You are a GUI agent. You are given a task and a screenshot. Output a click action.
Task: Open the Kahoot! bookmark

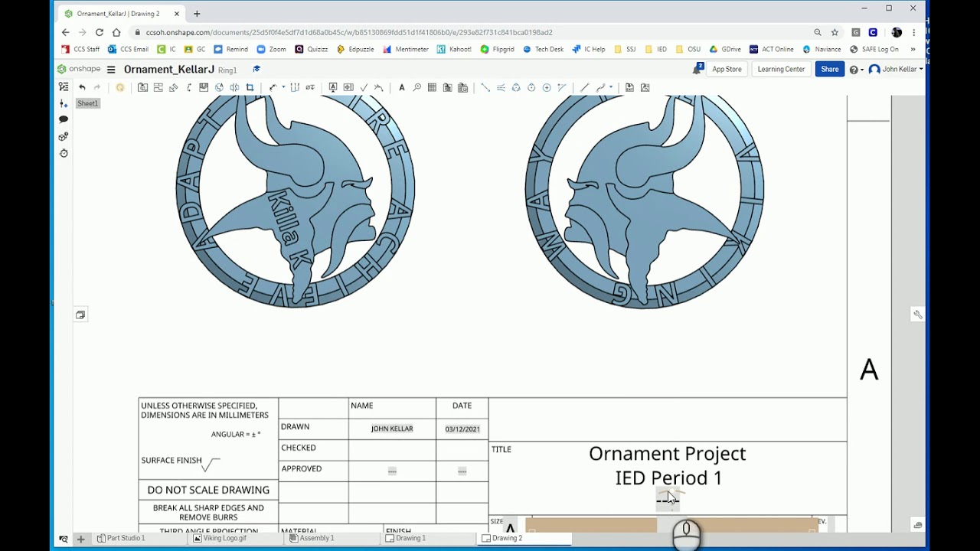(454, 49)
